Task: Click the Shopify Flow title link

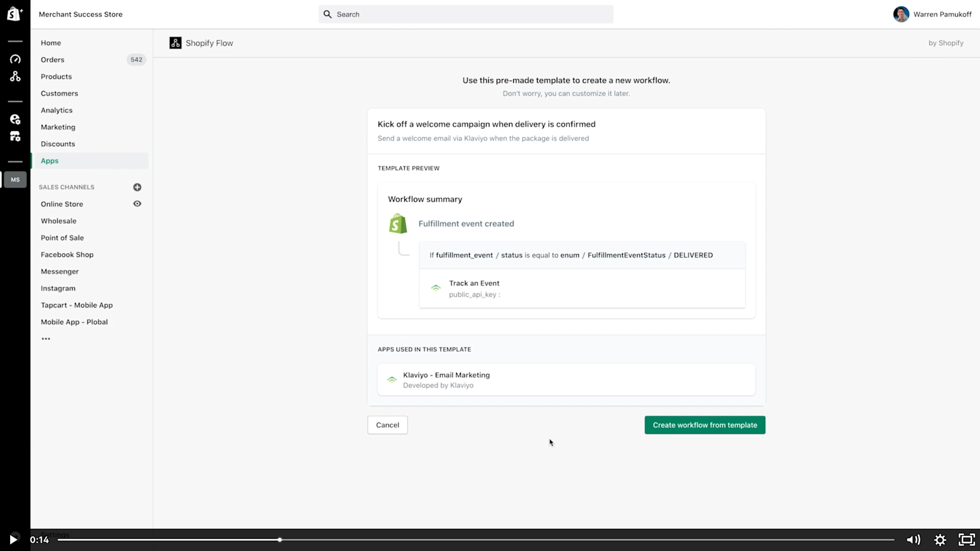Action: (209, 43)
